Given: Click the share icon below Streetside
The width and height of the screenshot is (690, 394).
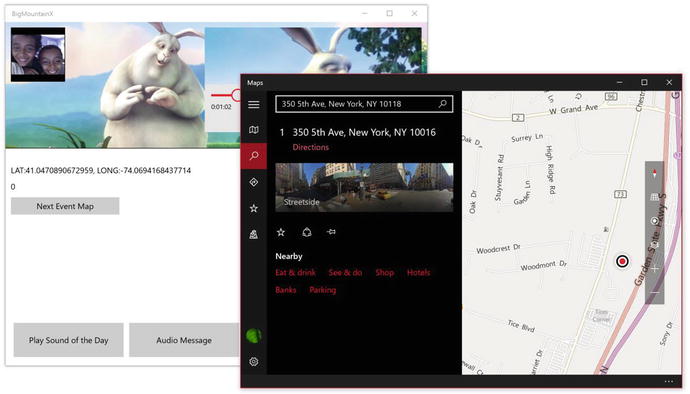Looking at the screenshot, I should pos(307,232).
